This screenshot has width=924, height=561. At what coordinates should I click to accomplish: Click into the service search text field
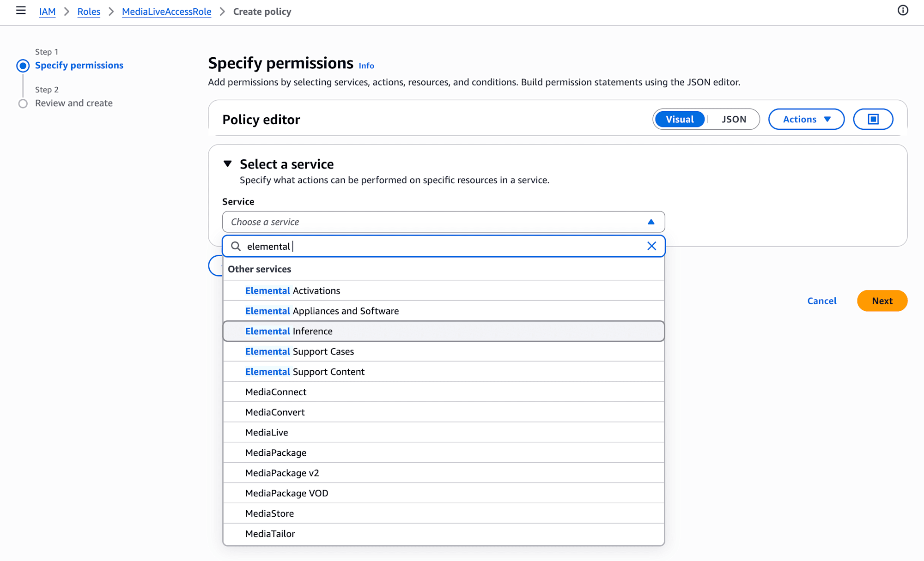coord(439,246)
